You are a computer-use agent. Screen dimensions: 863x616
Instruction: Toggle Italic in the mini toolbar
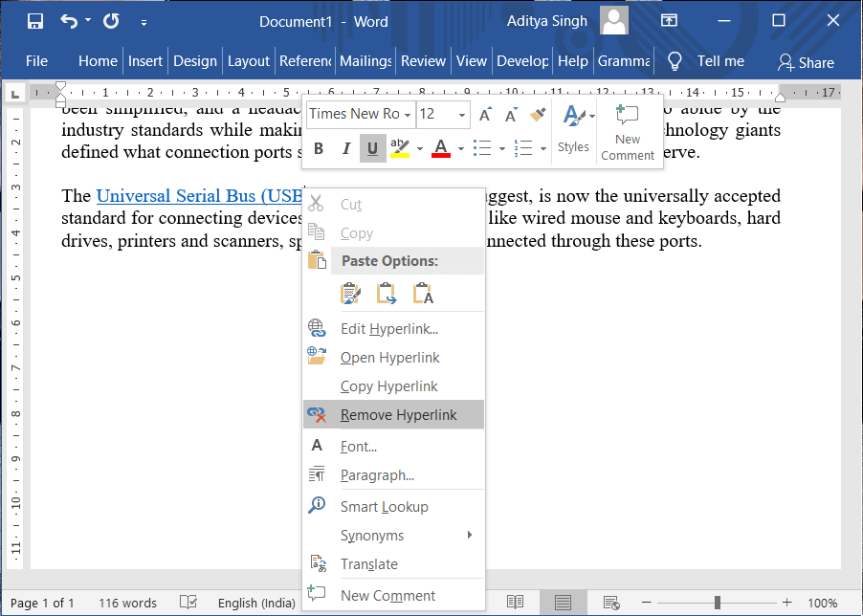[x=345, y=148]
